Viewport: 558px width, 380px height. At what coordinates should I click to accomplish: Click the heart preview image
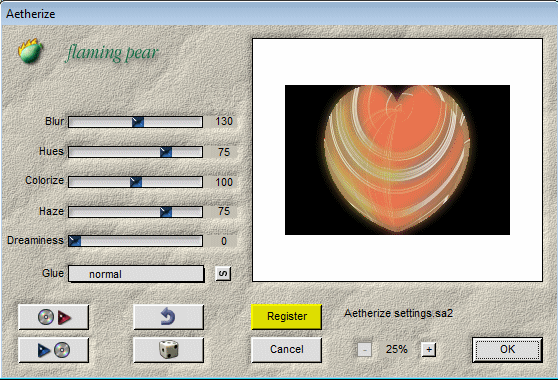[x=397, y=160]
